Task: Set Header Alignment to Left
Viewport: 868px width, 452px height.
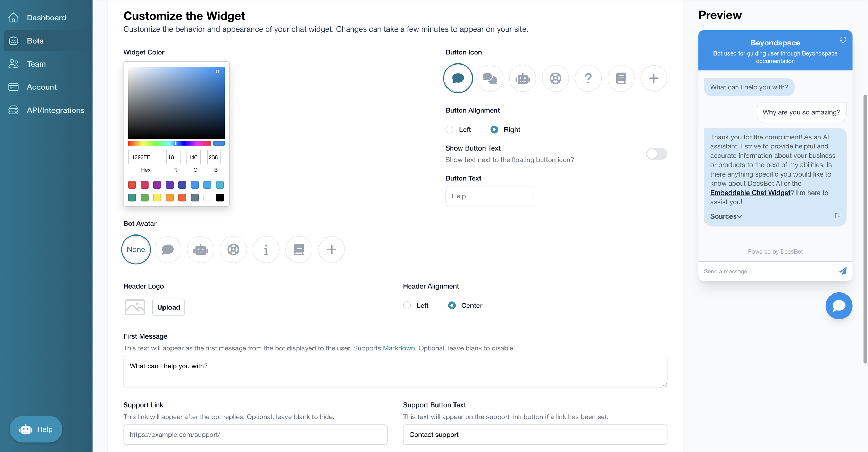Action: 407,306
